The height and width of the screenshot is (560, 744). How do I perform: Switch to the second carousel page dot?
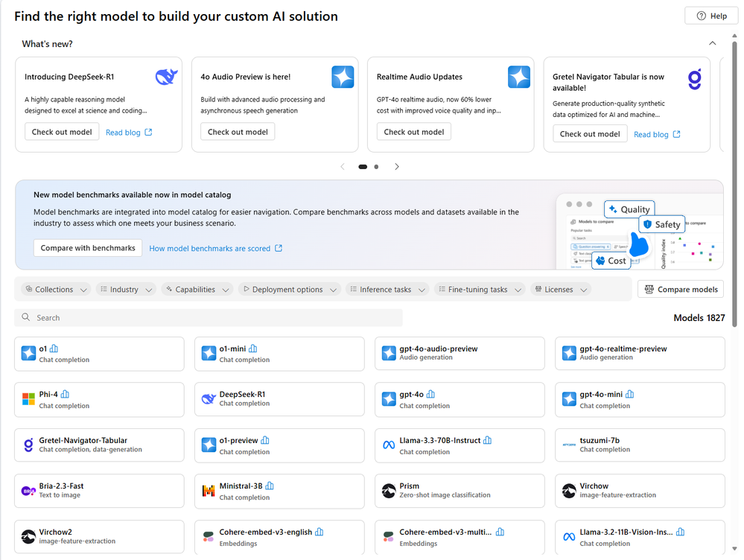[x=376, y=167]
